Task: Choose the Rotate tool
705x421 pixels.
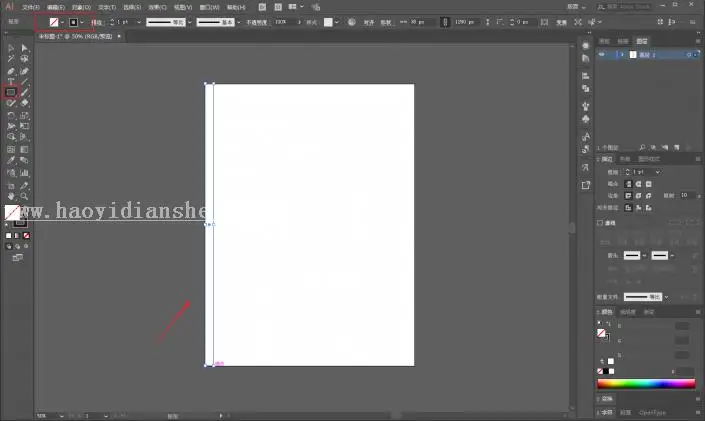Action: (11, 116)
